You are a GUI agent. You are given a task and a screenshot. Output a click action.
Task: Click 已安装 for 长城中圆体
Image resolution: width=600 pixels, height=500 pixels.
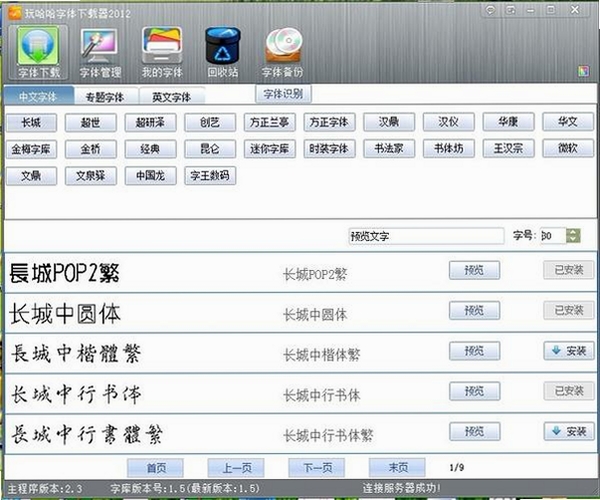(x=569, y=310)
